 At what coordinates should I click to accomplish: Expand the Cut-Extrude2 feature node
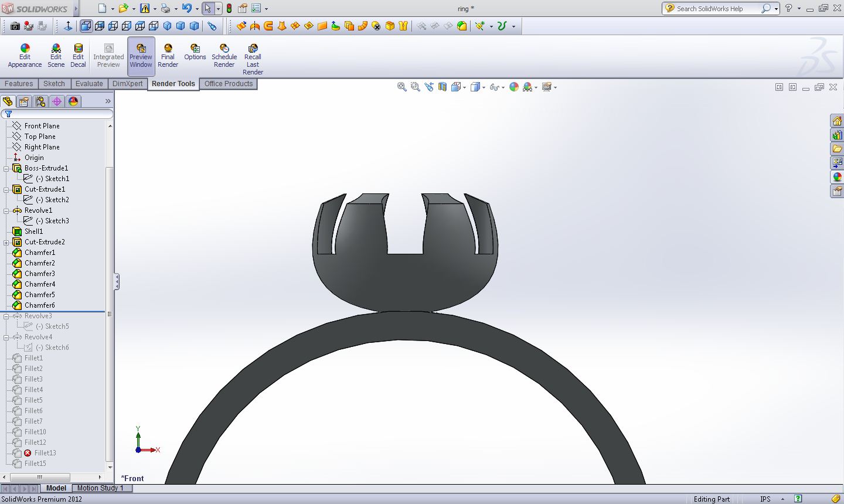(6, 242)
